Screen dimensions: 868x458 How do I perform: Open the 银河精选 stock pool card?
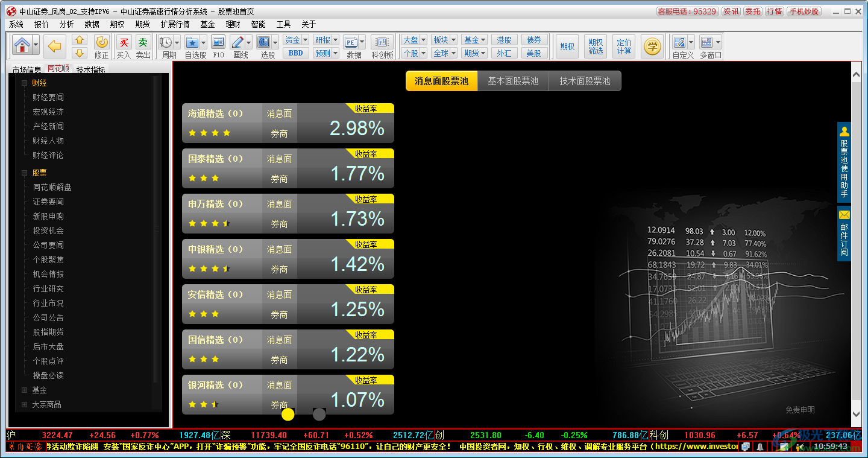point(288,395)
